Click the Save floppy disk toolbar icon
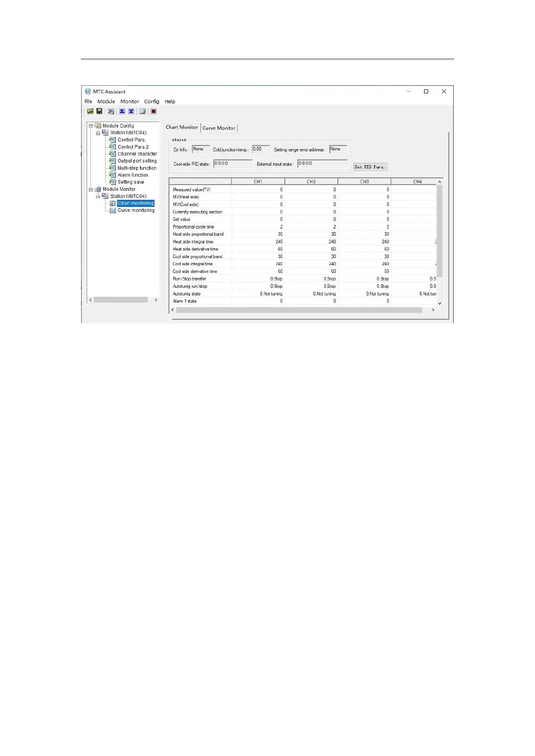This screenshot has width=535, height=756. [x=99, y=111]
